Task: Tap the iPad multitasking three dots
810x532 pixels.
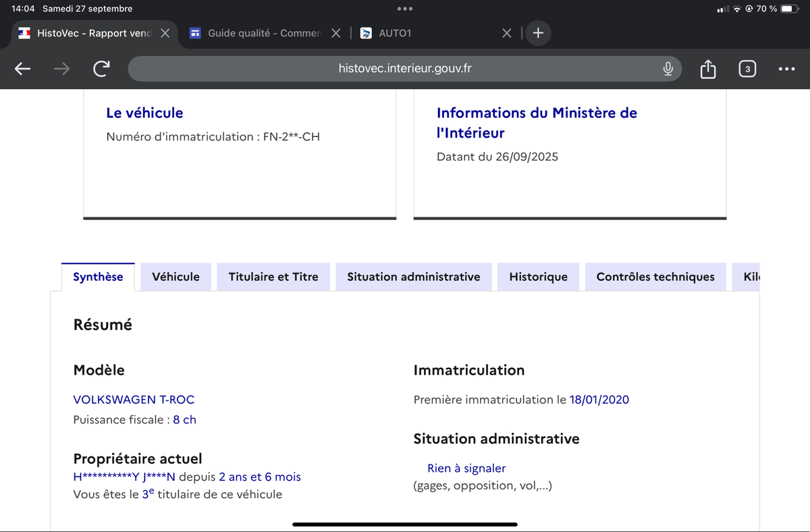Action: click(405, 9)
